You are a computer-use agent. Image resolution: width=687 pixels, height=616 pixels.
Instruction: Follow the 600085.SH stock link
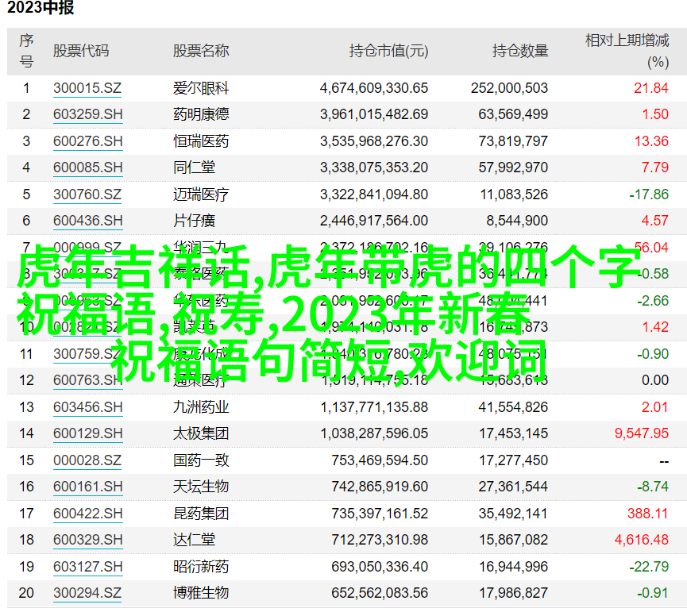(87, 167)
